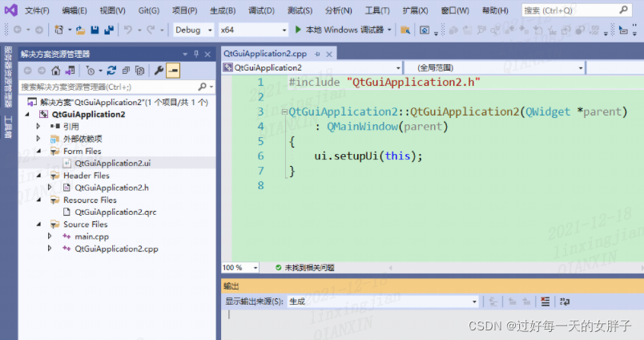Open the 文件(F) menu
This screenshot has width=644, height=340.
[37, 10]
